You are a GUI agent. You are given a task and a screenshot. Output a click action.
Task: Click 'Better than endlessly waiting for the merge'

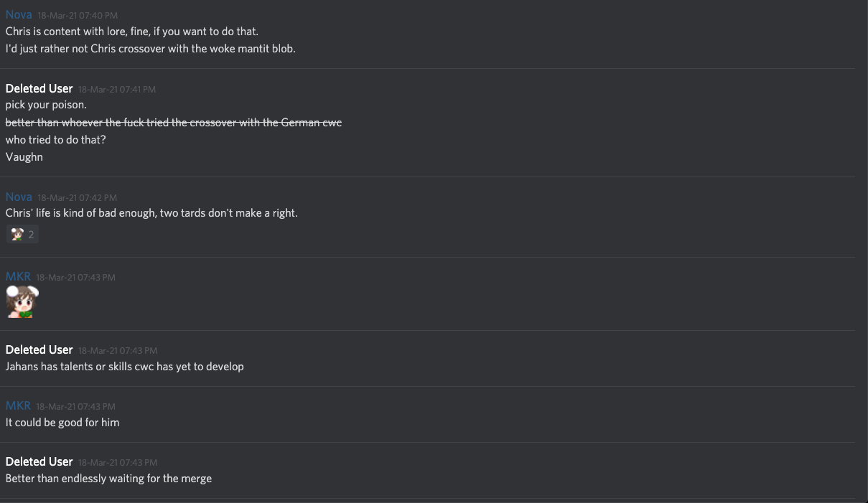point(108,479)
